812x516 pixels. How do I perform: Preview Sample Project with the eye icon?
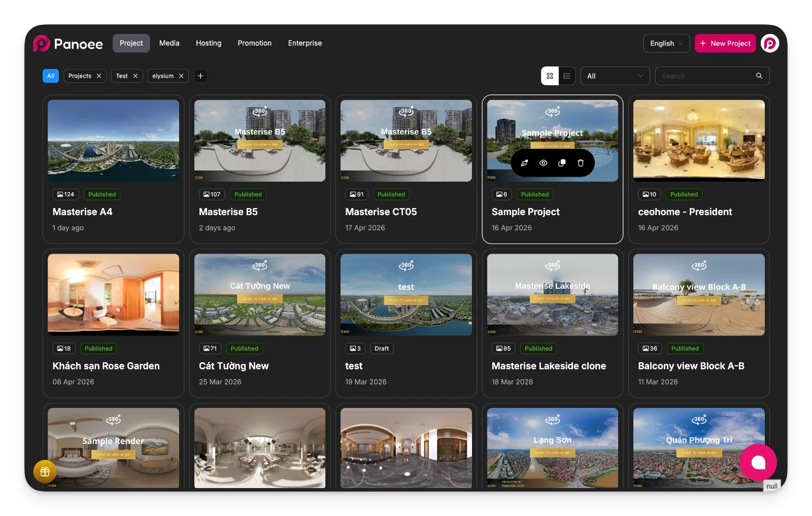pos(543,163)
